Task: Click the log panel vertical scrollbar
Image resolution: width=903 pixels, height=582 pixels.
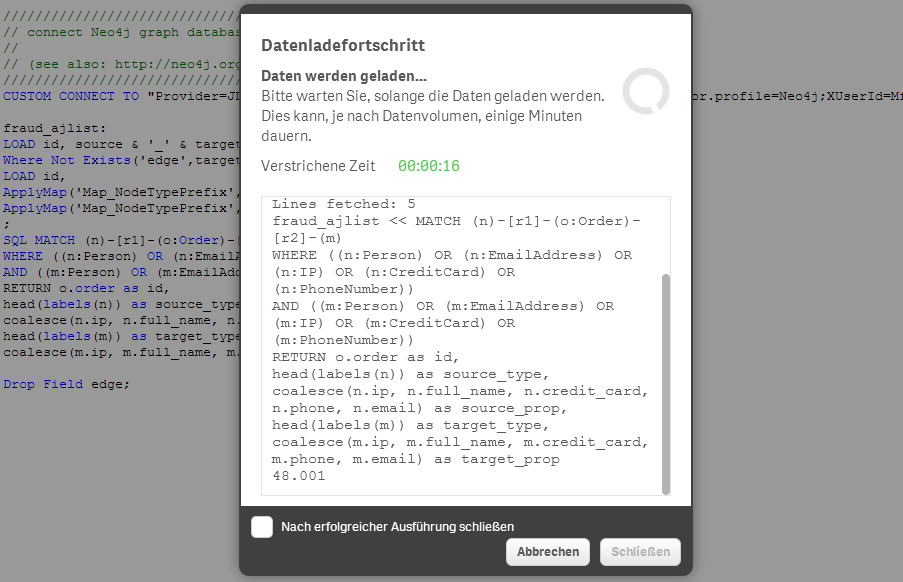Action: coord(666,384)
